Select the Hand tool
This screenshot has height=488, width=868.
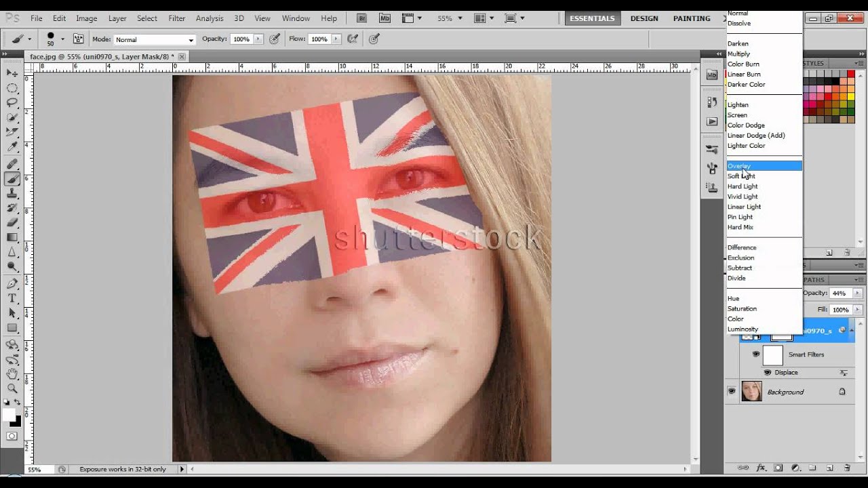12,373
